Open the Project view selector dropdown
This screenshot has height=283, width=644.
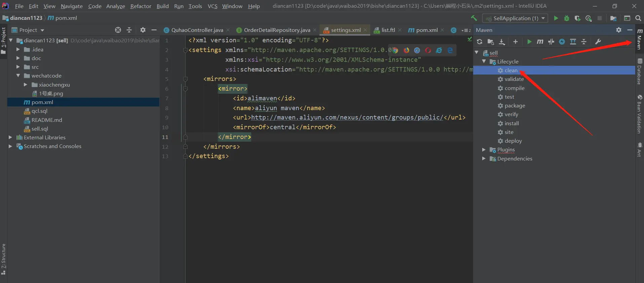click(x=28, y=30)
